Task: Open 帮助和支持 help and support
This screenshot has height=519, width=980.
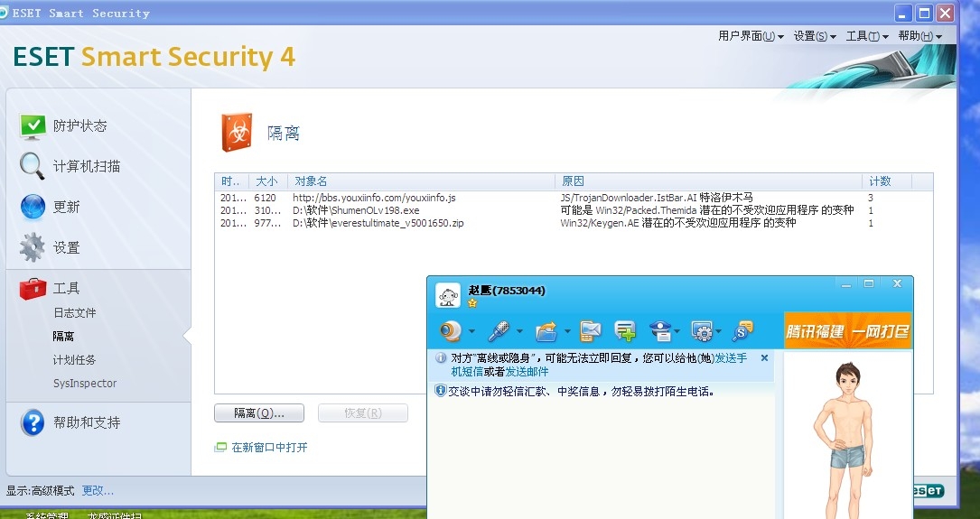Action: tap(70, 422)
